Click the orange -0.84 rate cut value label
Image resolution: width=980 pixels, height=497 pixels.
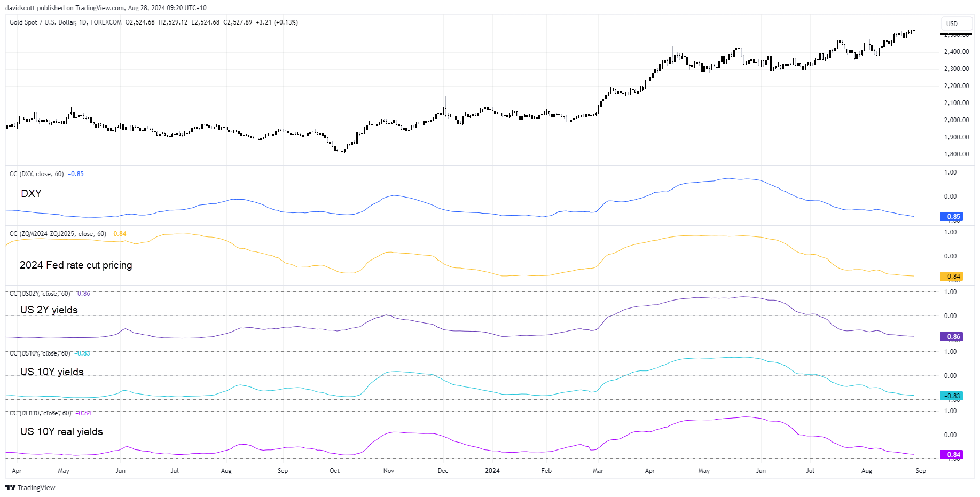(x=951, y=277)
